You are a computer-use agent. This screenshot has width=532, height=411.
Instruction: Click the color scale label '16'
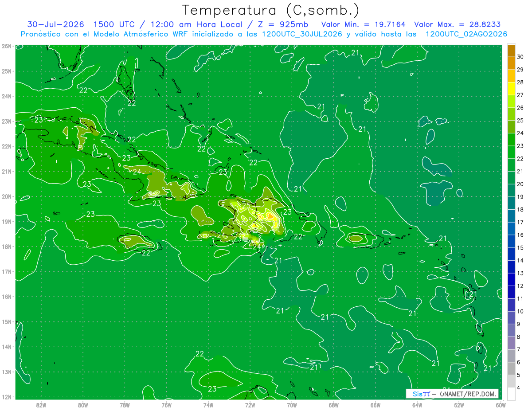tap(520, 235)
